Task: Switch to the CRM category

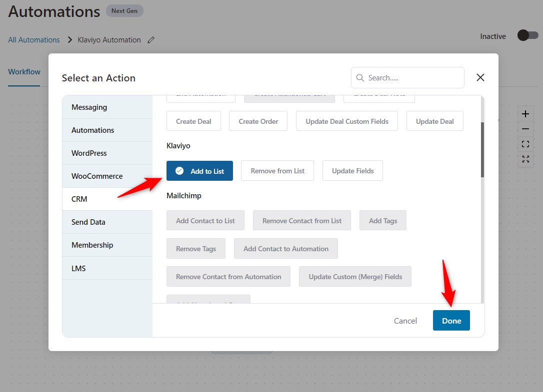Action: click(107, 199)
